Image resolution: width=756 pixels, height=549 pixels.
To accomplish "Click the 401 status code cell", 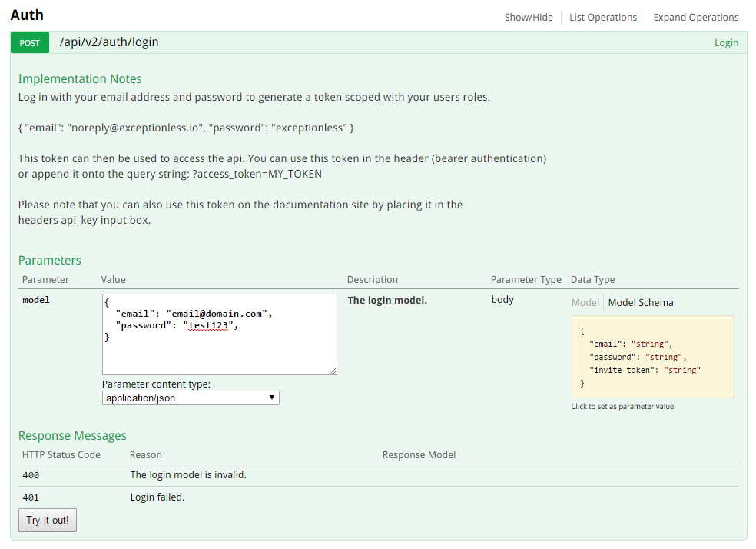I will [31, 497].
